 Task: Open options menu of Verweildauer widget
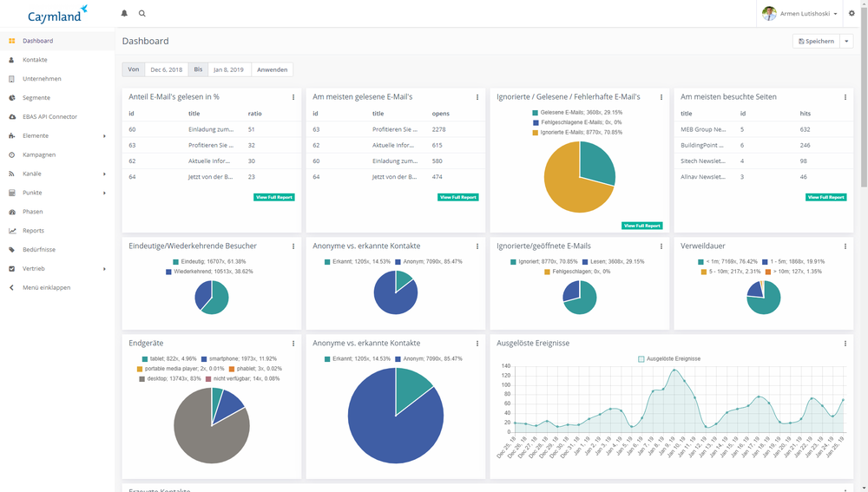pyautogui.click(x=845, y=246)
